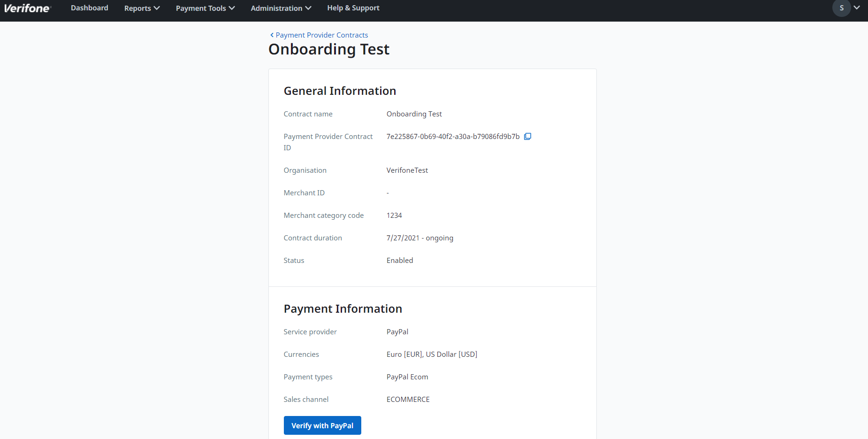Select the Enabled status value
The image size is (868, 439).
click(400, 261)
